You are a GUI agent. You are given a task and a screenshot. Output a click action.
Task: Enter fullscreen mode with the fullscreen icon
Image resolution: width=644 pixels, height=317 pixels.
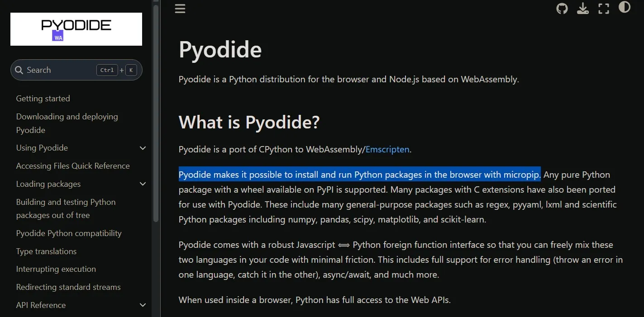click(x=604, y=9)
